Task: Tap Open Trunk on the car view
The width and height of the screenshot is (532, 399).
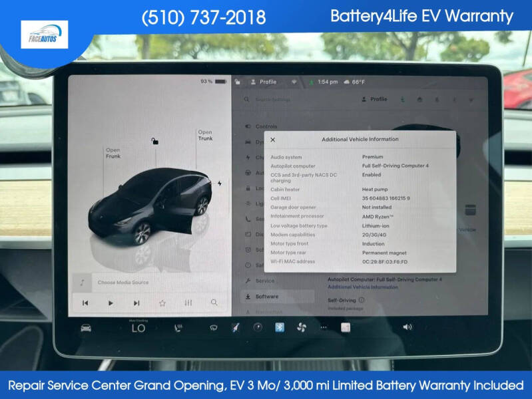Action: pyautogui.click(x=205, y=135)
